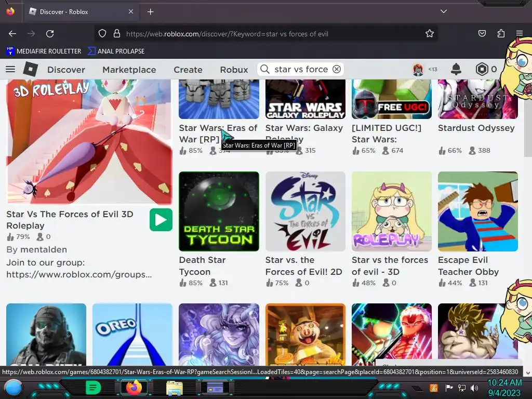This screenshot has width=532, height=399.
Task: Click the padlock site info icon
Action: click(x=117, y=34)
